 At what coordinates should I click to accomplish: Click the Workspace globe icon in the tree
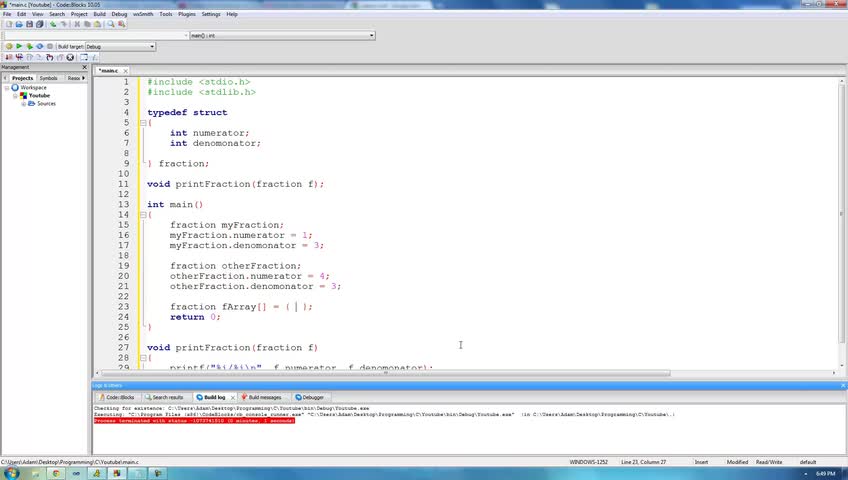click(x=15, y=87)
